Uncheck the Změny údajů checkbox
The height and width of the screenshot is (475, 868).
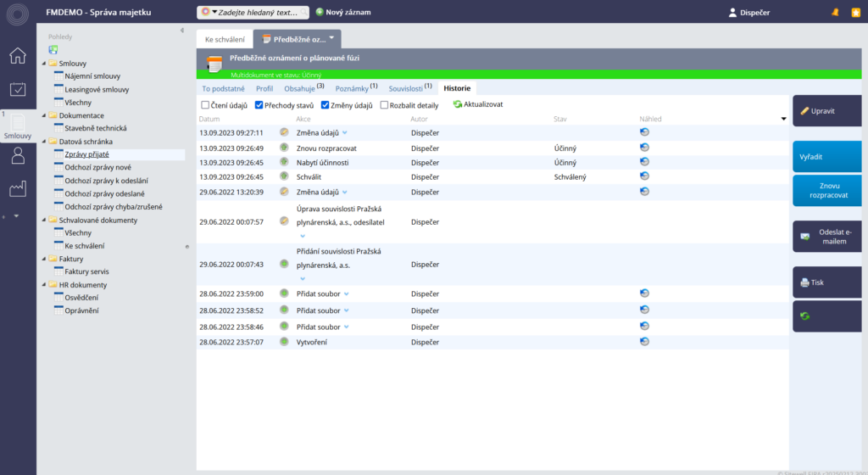325,105
